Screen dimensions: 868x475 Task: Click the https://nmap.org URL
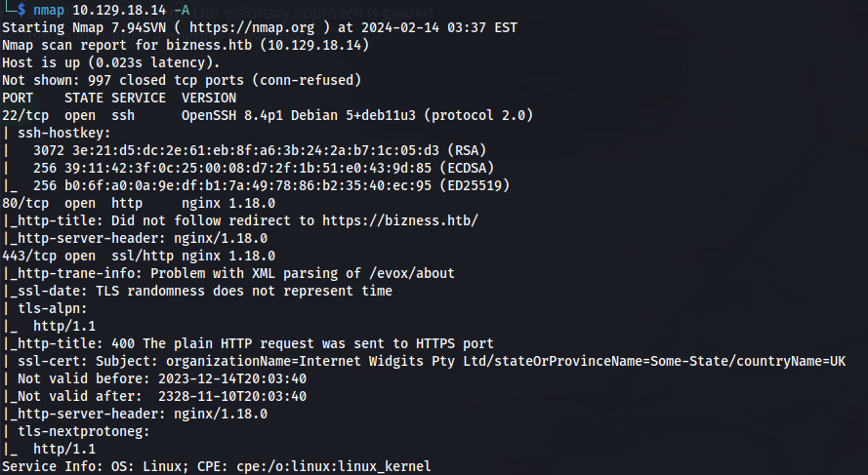click(x=252, y=27)
